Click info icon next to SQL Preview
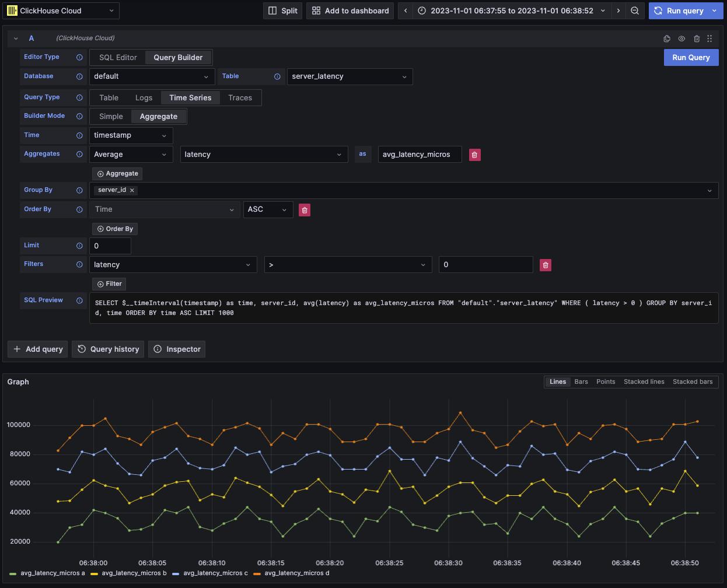The image size is (727, 588). (x=79, y=300)
